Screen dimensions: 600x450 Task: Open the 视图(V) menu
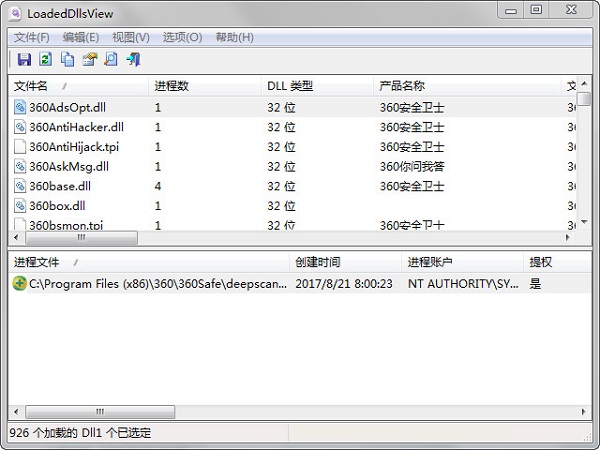130,38
